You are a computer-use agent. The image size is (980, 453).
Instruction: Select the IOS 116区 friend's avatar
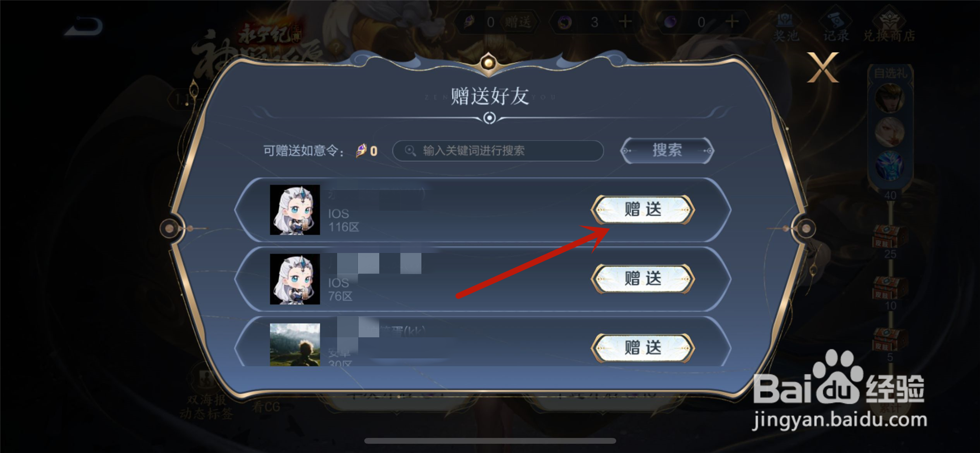coord(295,210)
